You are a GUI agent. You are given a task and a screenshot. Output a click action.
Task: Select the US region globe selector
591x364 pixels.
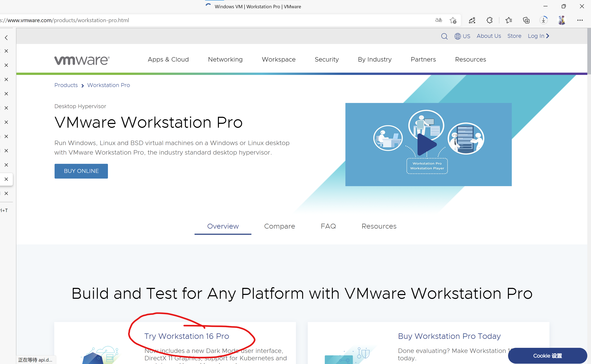click(x=462, y=36)
